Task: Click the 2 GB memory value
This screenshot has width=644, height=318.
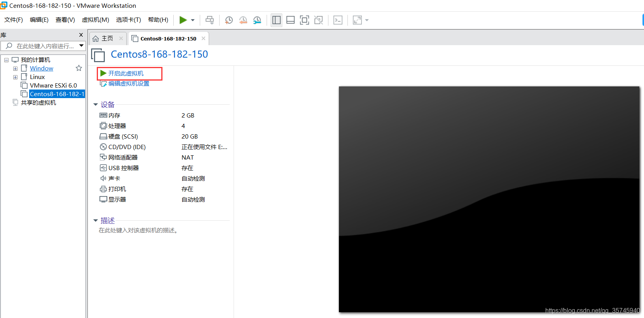Action: (x=188, y=115)
